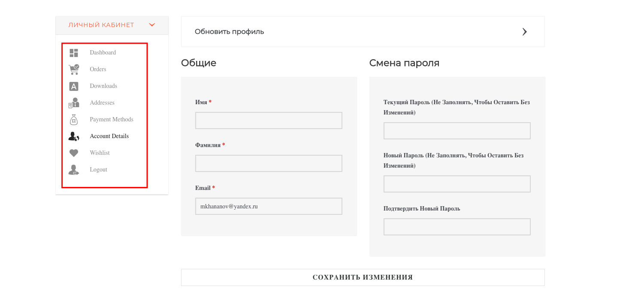Click the Обновить профиль heading text
Viewport: 644px width, 298px height.
pos(230,32)
